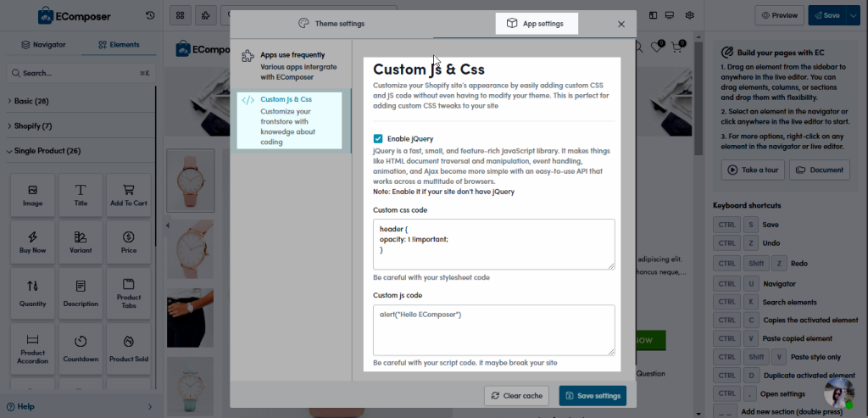Open the version history clock icon
Screen dimensions: 868x418
(150, 15)
